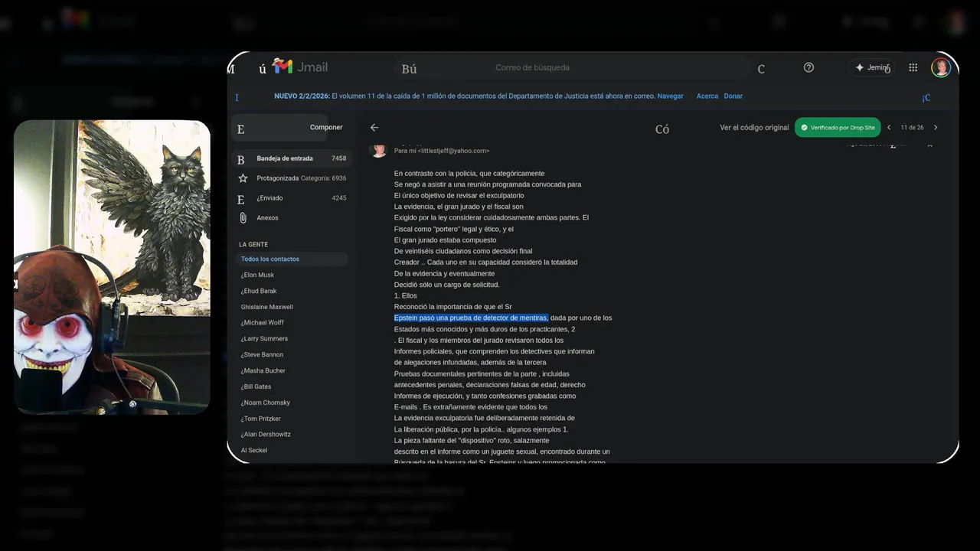This screenshot has width=980, height=551.
Task: Open the Enviado folder
Action: [x=291, y=198]
